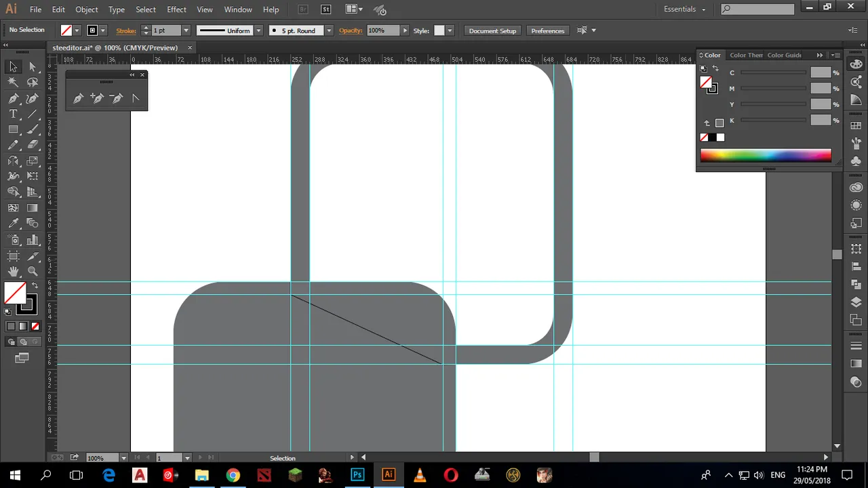
Task: Choose Delete Anchor Point tool in floating panel
Action: [x=116, y=98]
